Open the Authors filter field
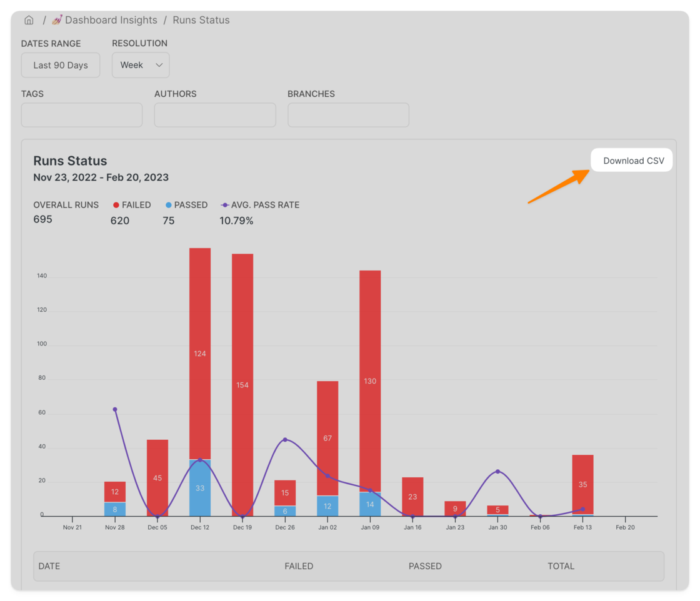 [x=215, y=115]
